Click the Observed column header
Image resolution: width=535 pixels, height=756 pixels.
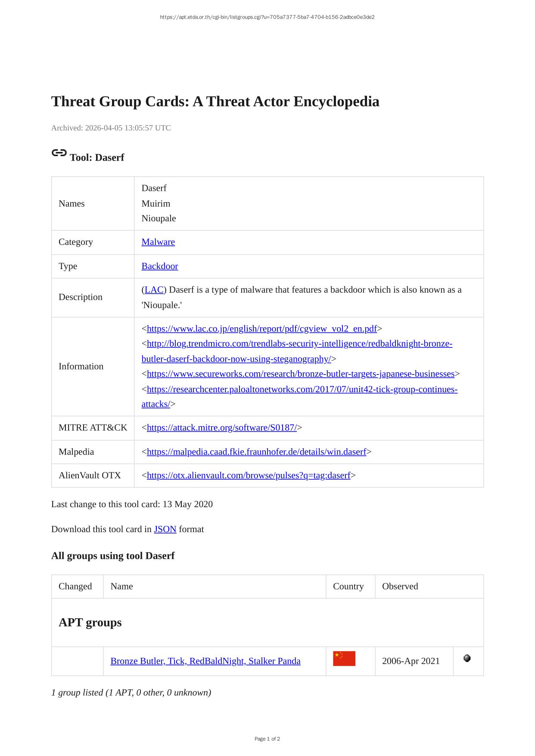click(x=400, y=586)
